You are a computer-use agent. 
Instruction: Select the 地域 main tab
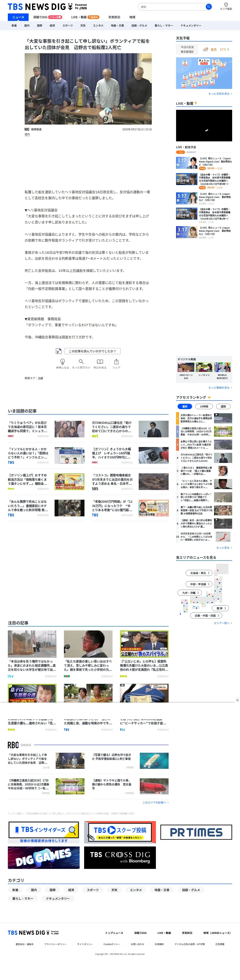click(132, 17)
